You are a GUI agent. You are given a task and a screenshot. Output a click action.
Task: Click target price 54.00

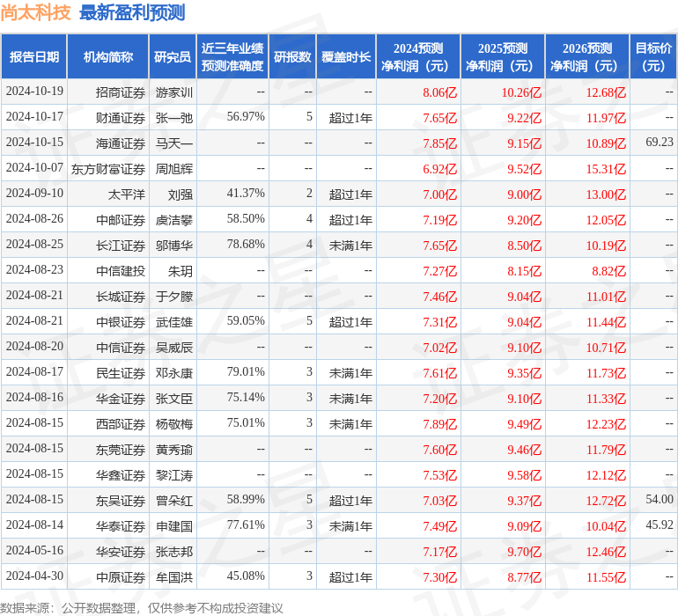pyautogui.click(x=660, y=499)
